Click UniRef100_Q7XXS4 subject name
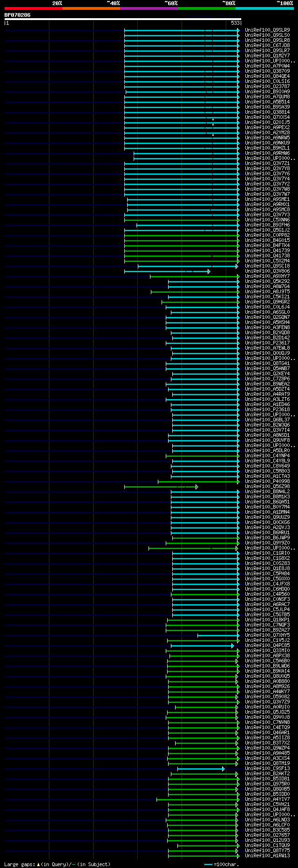The image size is (298, 868). 267,117
